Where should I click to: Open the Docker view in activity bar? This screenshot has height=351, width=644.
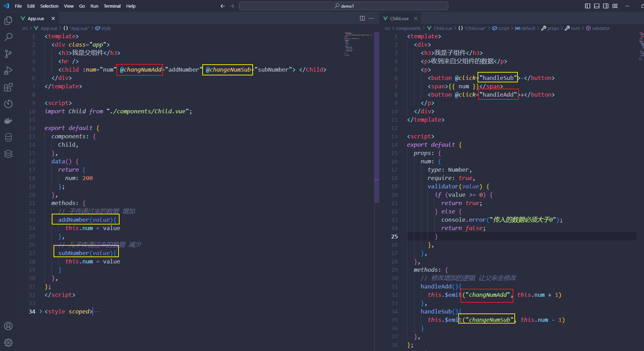click(x=8, y=121)
